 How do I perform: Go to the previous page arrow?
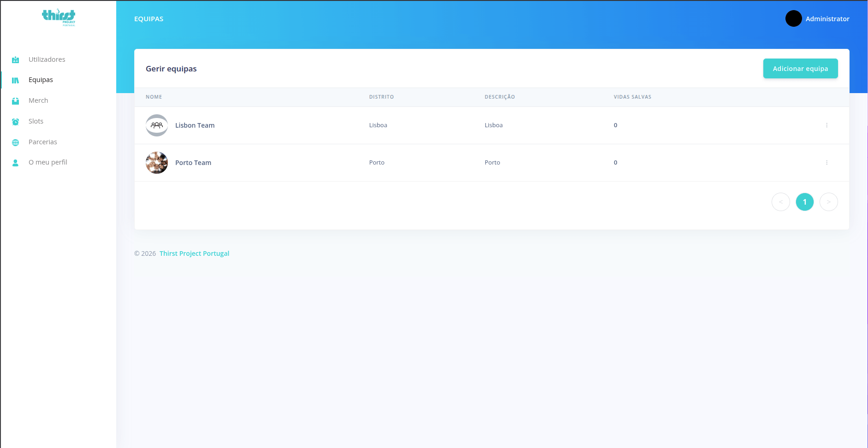pyautogui.click(x=780, y=202)
